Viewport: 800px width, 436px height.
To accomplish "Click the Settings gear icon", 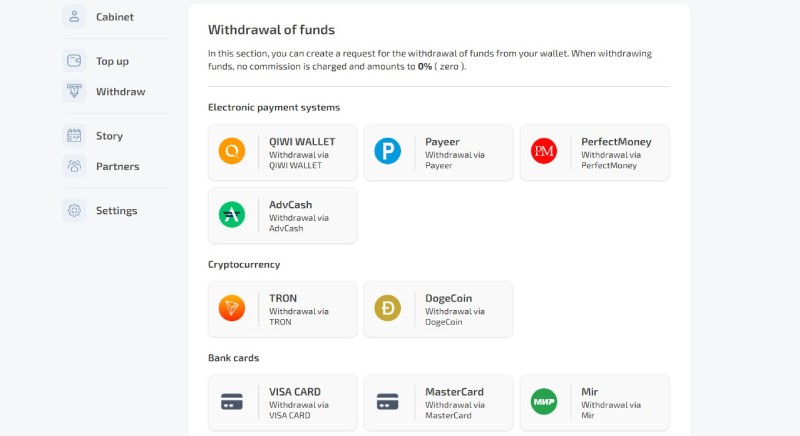I will pos(74,211).
